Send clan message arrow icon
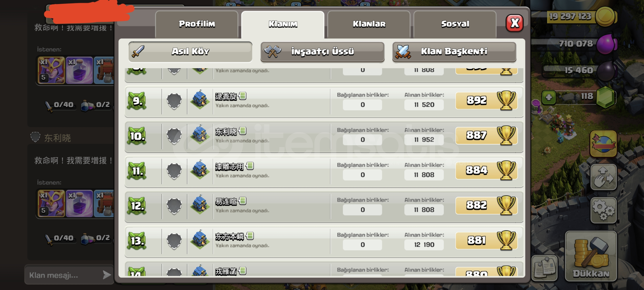 (107, 275)
